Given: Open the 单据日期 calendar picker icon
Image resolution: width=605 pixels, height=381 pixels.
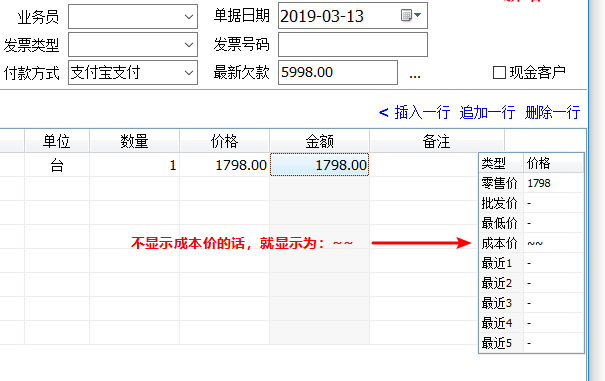Looking at the screenshot, I should click(411, 15).
